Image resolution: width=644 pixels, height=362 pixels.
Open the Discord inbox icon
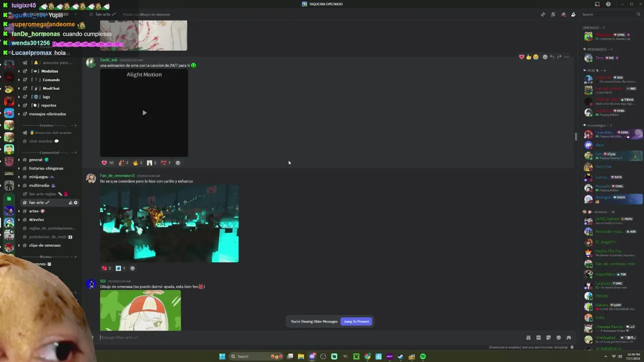click(x=597, y=4)
